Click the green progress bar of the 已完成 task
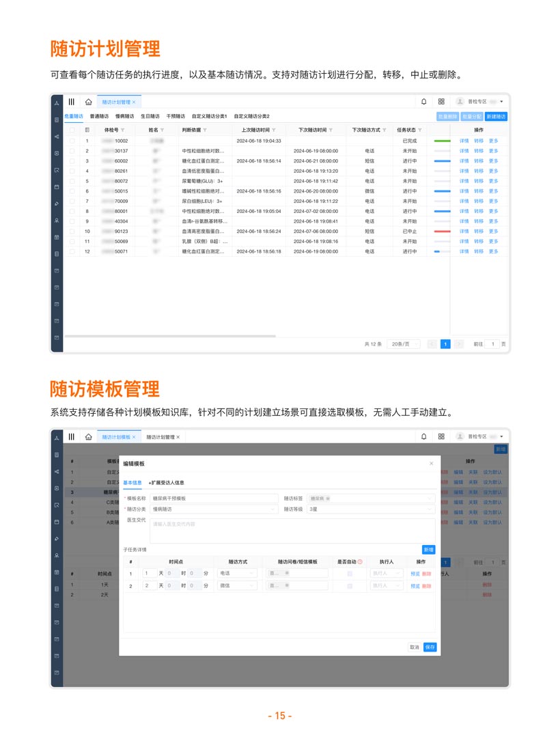The height and width of the screenshot is (756, 560). pyautogui.click(x=442, y=141)
